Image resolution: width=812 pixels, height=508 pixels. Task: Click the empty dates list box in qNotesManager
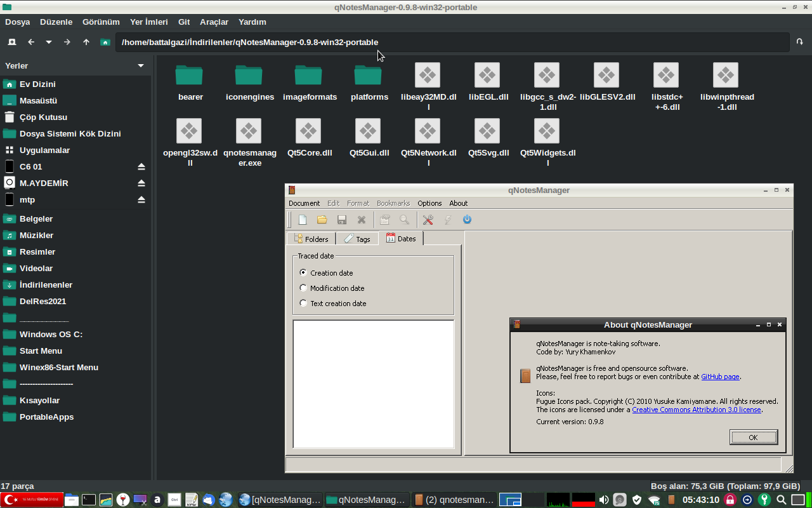pos(374,384)
